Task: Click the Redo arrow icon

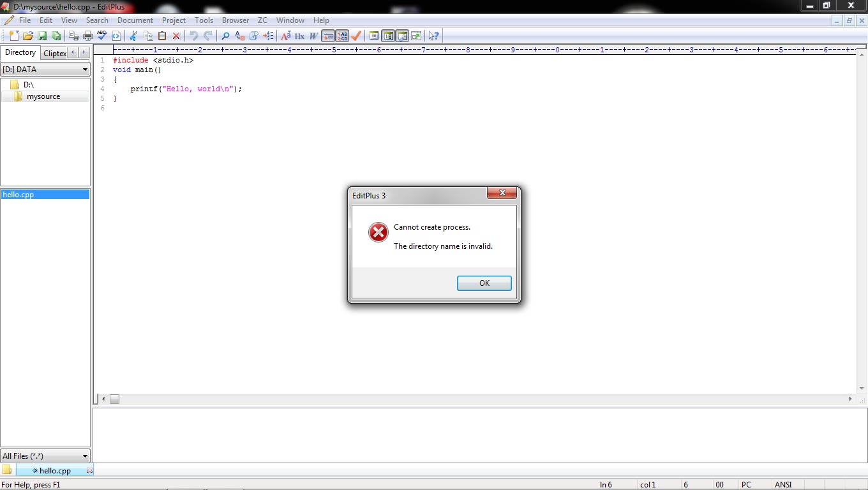Action: click(x=208, y=36)
